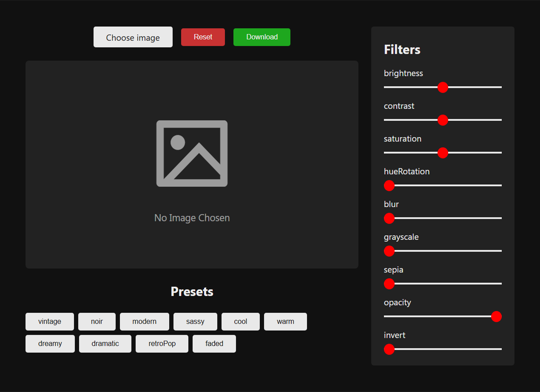The height and width of the screenshot is (392, 540).
Task: Click the hueRotation slider handle
Action: [x=389, y=185]
